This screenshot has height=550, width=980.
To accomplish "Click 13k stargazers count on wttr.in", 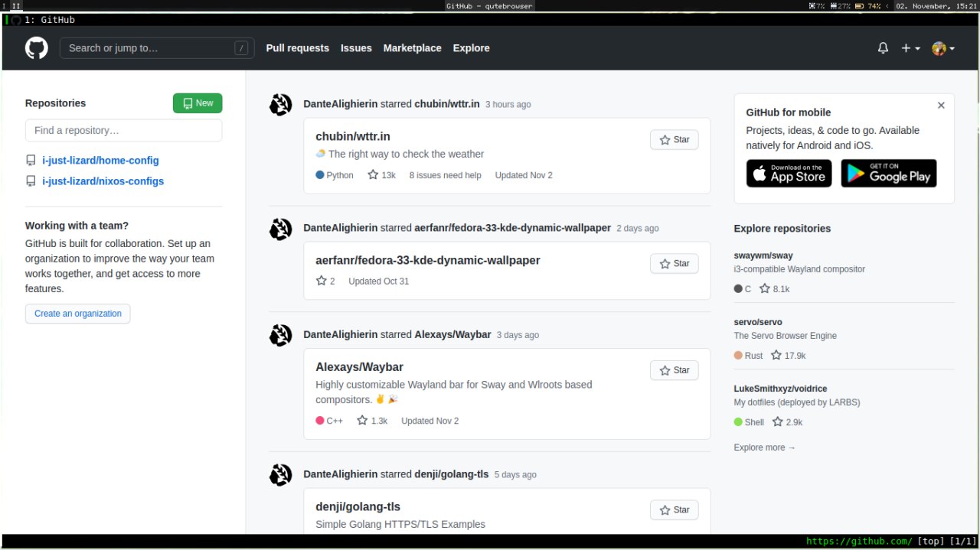I will [381, 175].
